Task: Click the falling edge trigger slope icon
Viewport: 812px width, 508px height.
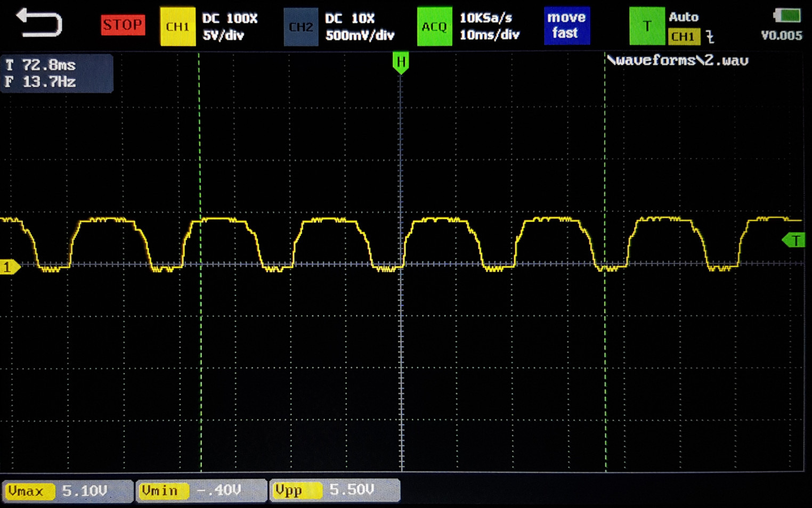Action: 710,37
